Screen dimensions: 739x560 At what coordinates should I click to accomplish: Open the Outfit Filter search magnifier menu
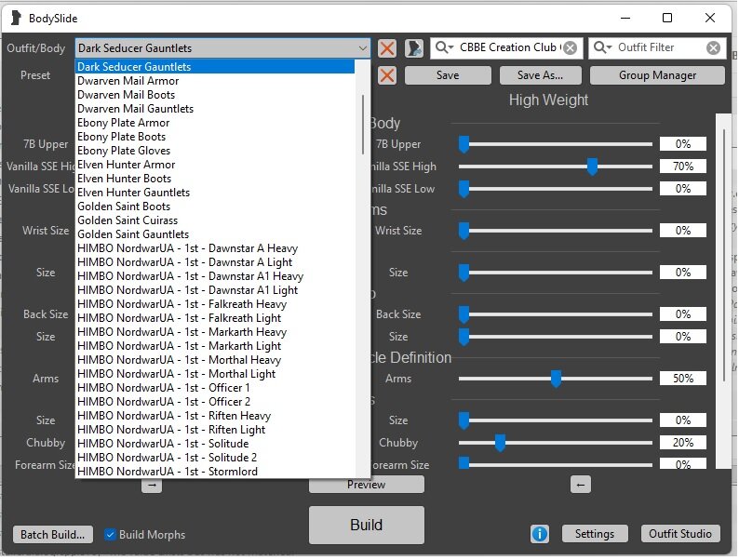[602, 47]
